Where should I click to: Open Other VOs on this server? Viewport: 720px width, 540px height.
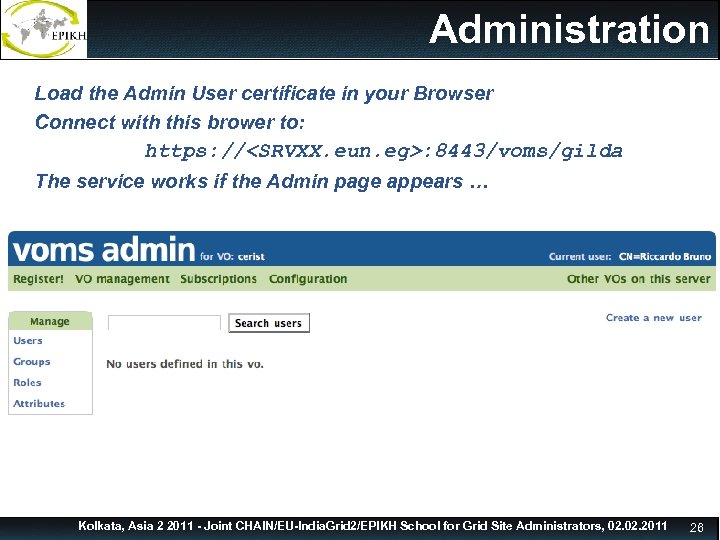(638, 279)
